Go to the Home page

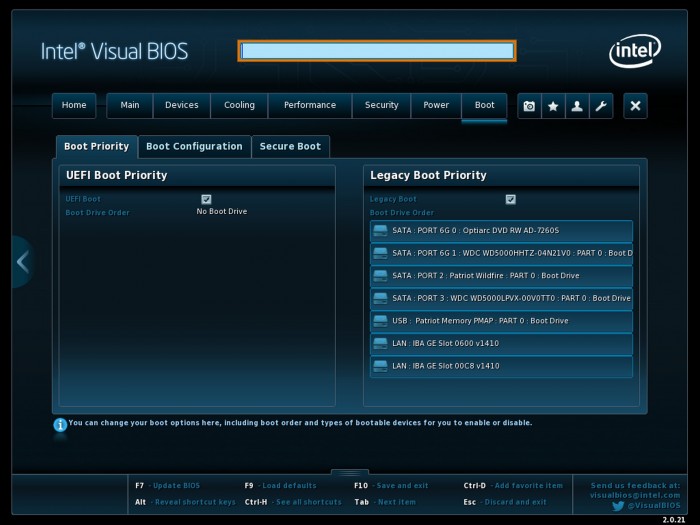pos(74,105)
